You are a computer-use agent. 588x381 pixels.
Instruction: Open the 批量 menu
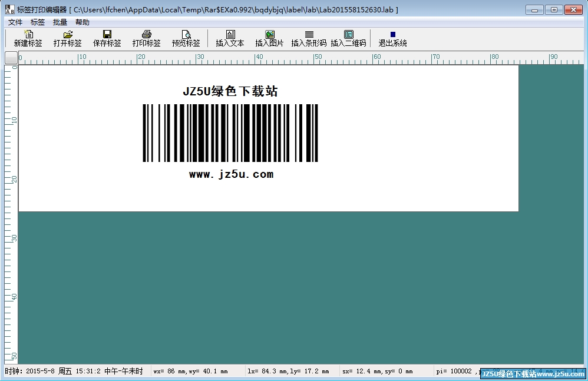click(x=60, y=22)
